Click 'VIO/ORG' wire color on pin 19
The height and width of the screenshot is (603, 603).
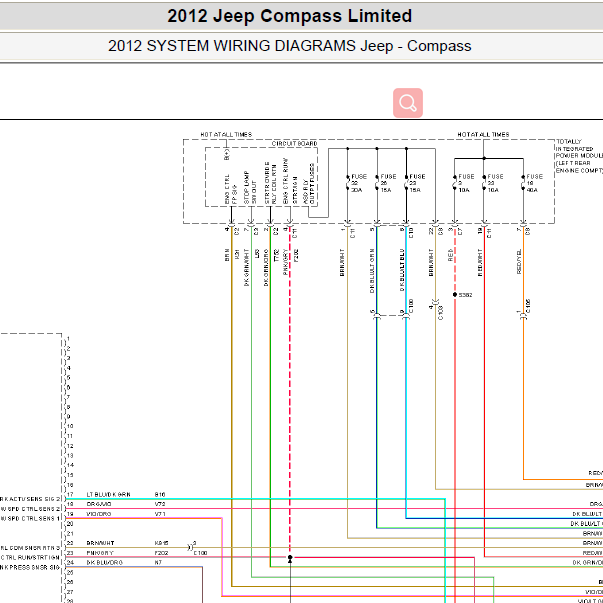tap(99, 514)
